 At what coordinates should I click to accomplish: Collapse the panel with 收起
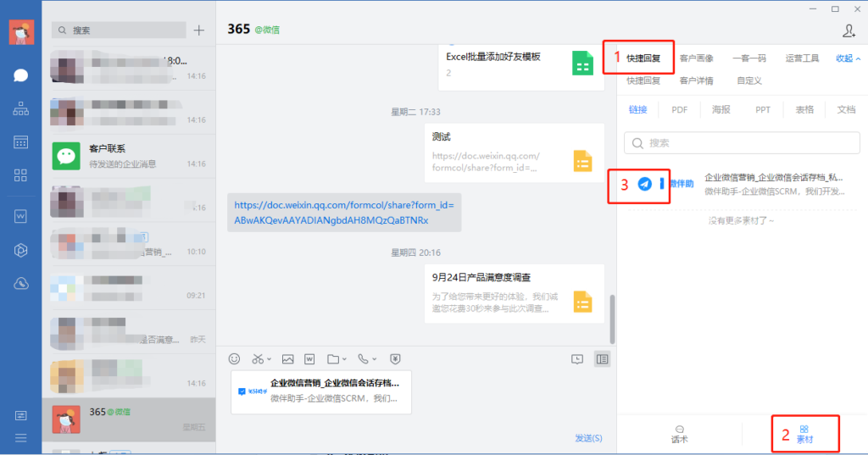tap(848, 58)
